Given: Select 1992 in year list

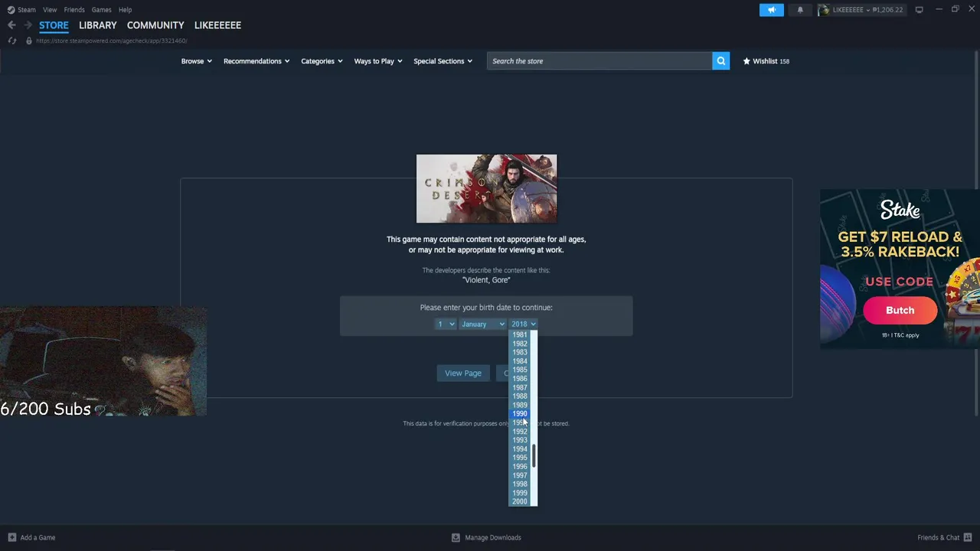Looking at the screenshot, I should pyautogui.click(x=520, y=432).
